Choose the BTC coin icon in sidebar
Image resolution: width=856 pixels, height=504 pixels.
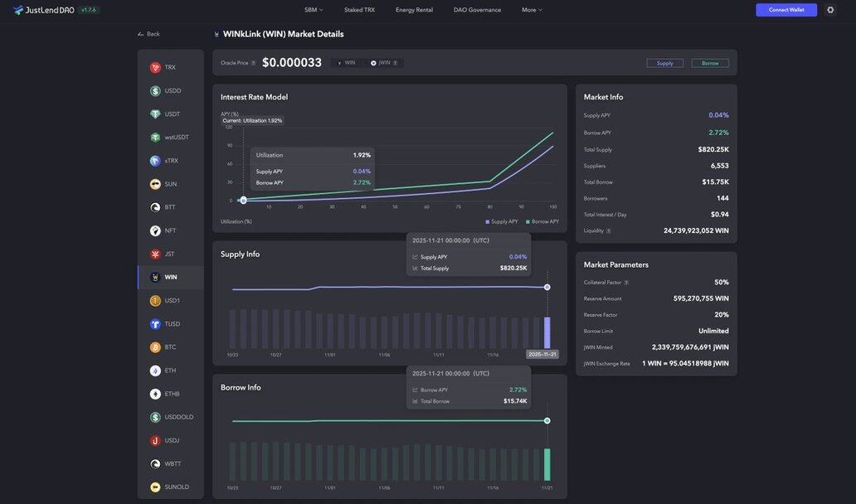tap(155, 347)
